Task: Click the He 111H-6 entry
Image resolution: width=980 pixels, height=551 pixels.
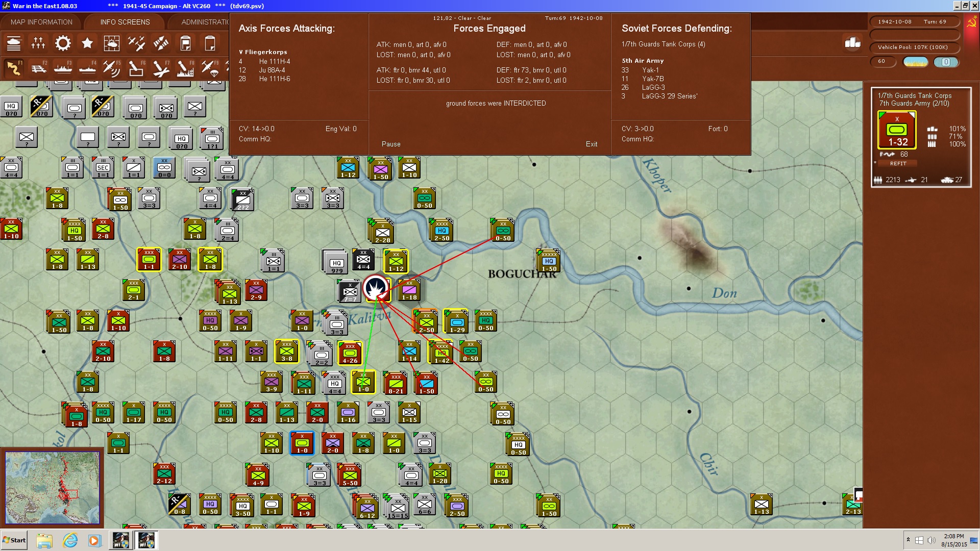Action: [275, 79]
